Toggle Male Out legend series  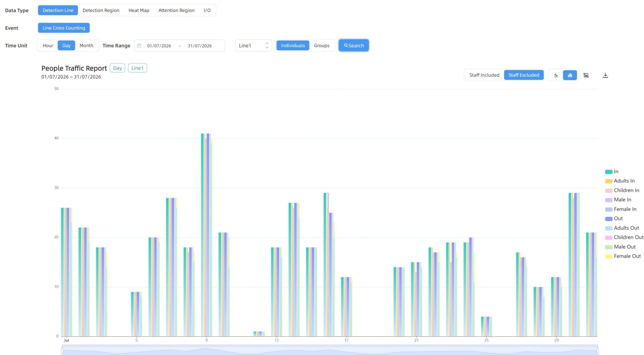click(x=620, y=247)
